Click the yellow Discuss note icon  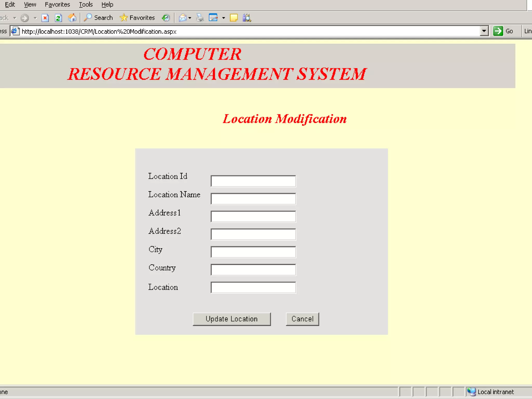click(x=234, y=18)
